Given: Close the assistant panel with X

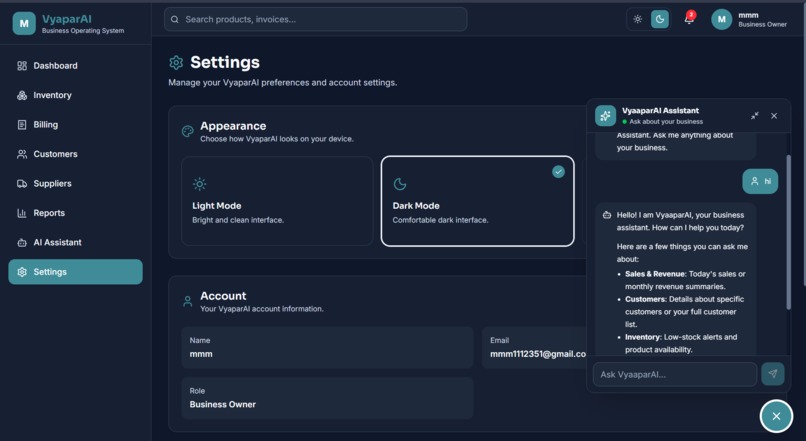Looking at the screenshot, I should 774,116.
